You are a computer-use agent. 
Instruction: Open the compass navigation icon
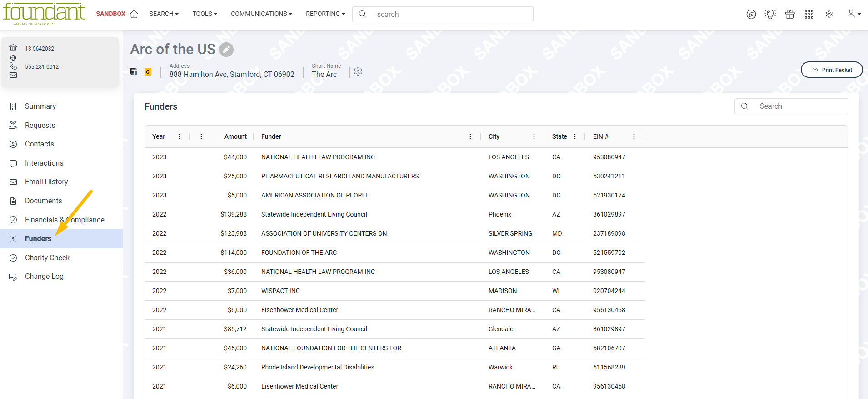751,14
